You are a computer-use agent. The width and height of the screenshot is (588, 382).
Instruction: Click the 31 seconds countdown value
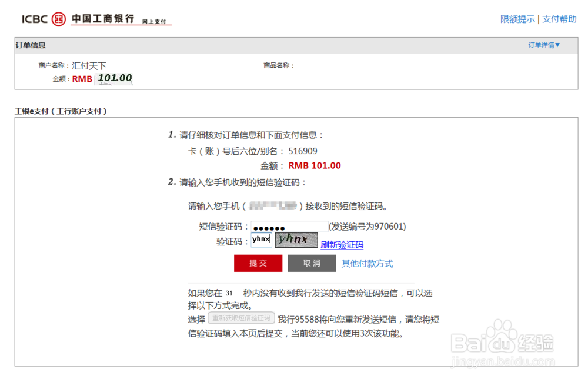coord(229,293)
